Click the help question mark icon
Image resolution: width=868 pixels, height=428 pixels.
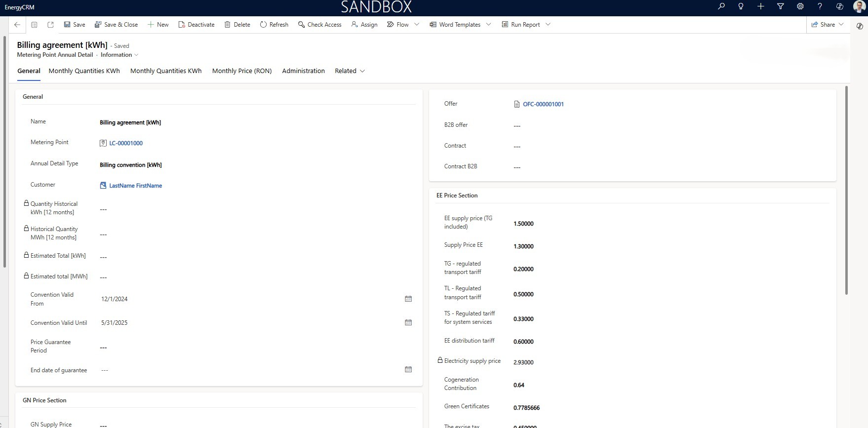point(820,7)
